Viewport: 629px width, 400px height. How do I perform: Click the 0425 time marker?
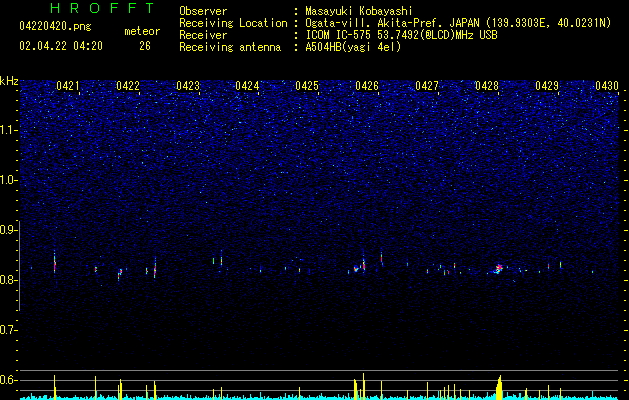307,86
